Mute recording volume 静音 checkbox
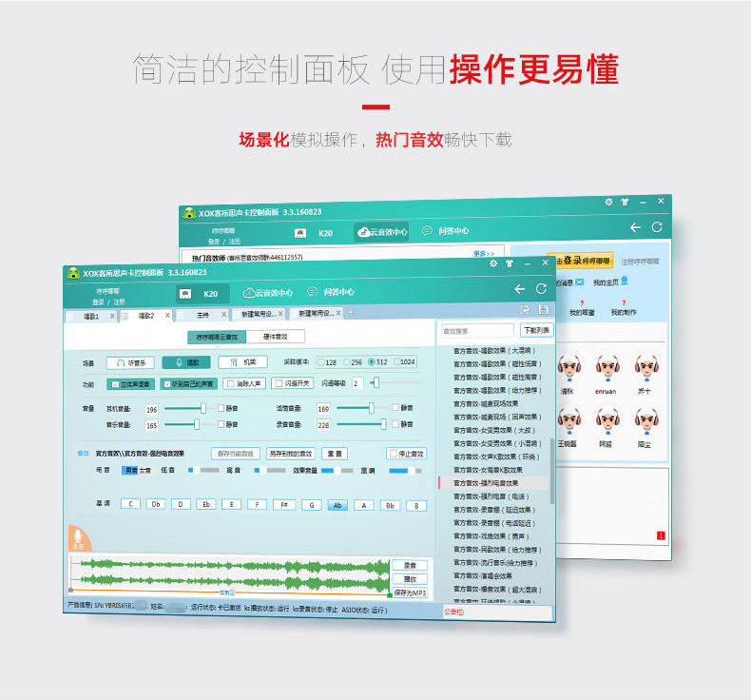751x700 pixels. coord(395,423)
